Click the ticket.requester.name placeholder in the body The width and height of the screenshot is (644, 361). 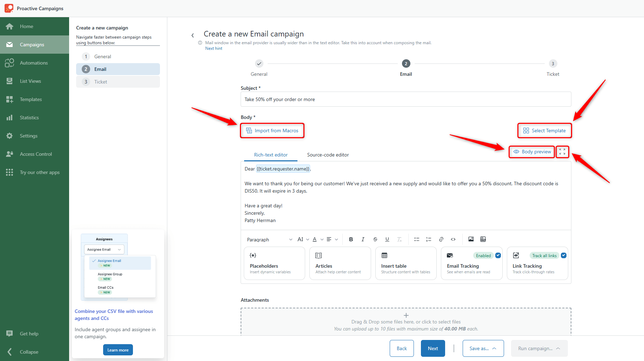(283, 169)
